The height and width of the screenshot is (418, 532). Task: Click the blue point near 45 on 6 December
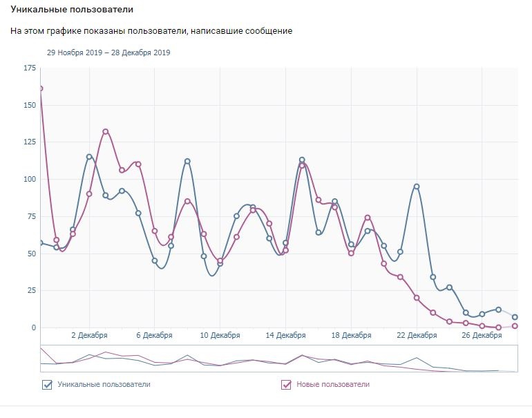[x=155, y=261]
